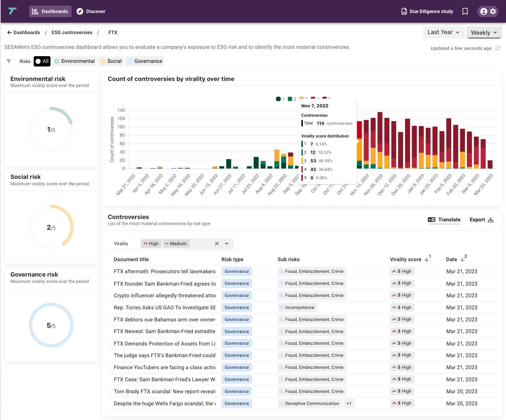Open 'The judge says FTX's Bankman-Fried' row
This screenshot has width=506, height=420.
[x=302, y=355]
